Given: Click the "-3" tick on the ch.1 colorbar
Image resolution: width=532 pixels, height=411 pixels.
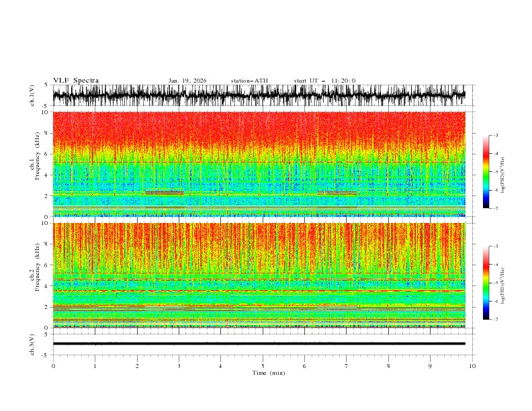Looking at the screenshot, I should coord(495,135).
